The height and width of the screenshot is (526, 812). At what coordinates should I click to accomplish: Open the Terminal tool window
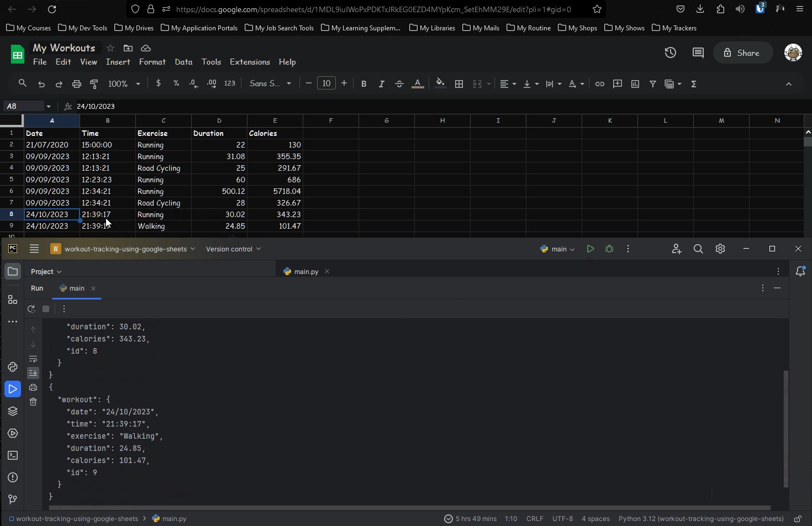(x=13, y=455)
